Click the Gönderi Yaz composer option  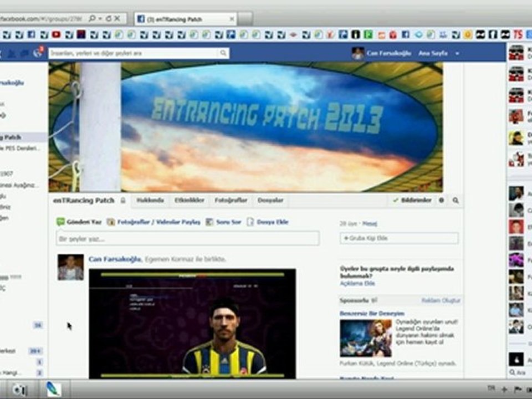point(84,222)
